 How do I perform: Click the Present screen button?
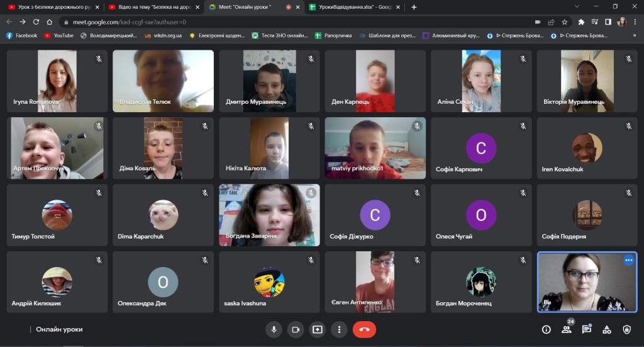(317, 329)
